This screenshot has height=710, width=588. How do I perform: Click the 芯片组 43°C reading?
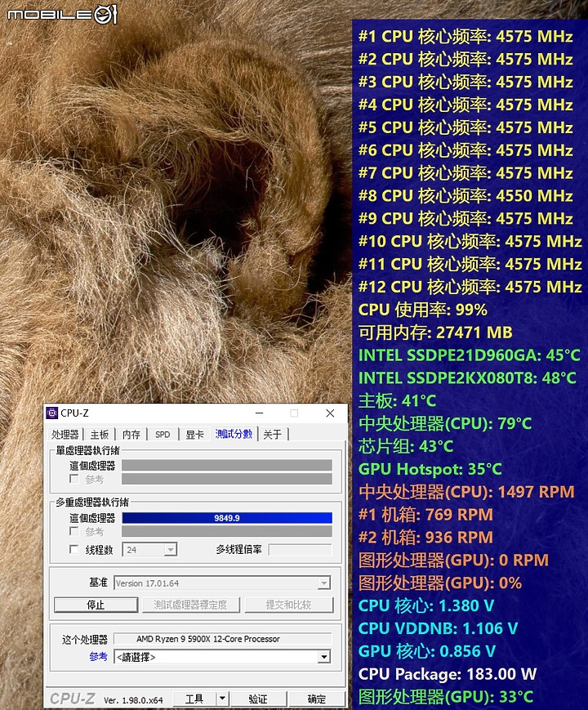(x=406, y=446)
